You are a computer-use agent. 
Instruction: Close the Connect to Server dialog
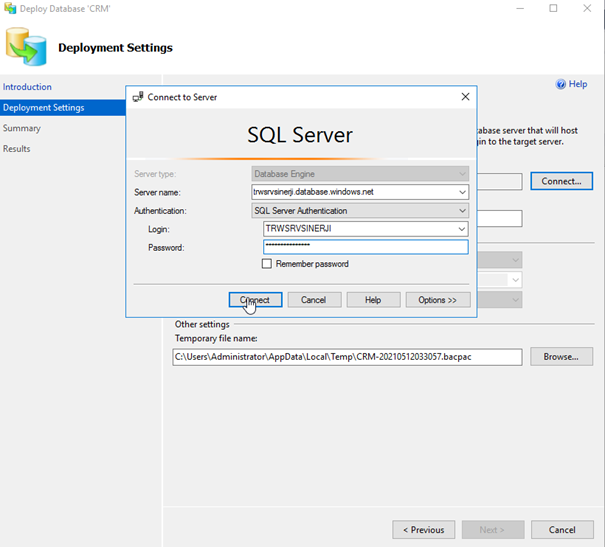pos(465,96)
